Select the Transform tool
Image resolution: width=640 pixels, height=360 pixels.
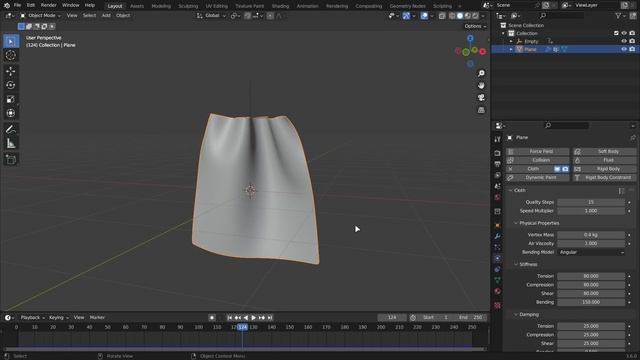[11, 113]
